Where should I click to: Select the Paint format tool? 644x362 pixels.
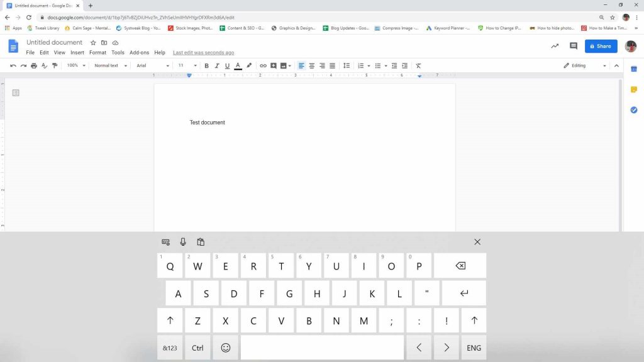tap(55, 65)
